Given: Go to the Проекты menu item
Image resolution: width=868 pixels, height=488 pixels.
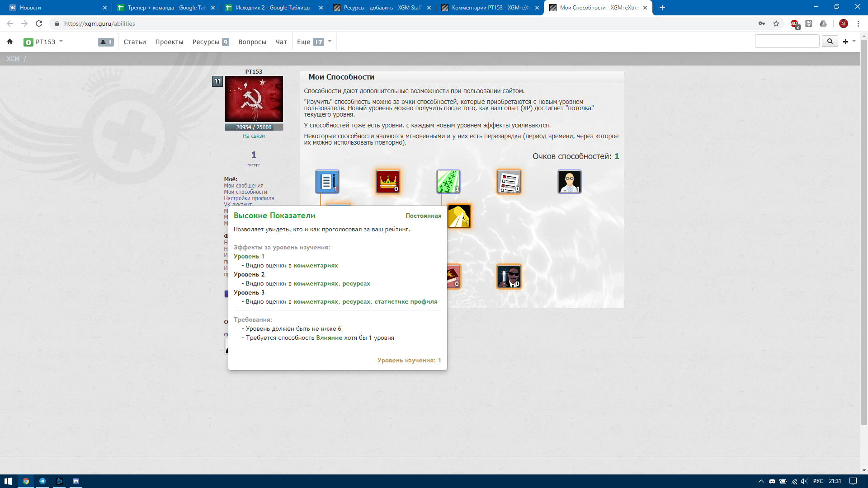Looking at the screenshot, I should pyautogui.click(x=169, y=42).
